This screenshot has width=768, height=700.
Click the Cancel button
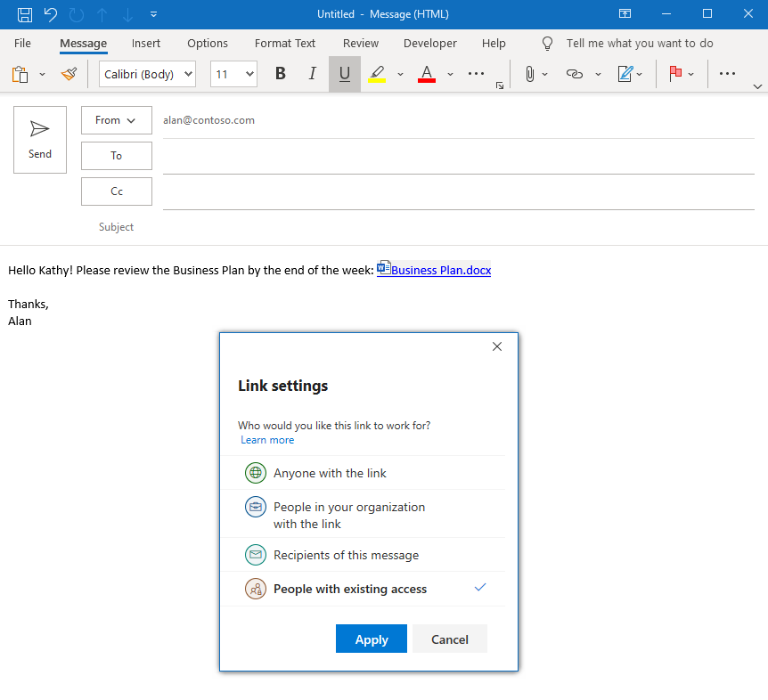click(x=450, y=639)
